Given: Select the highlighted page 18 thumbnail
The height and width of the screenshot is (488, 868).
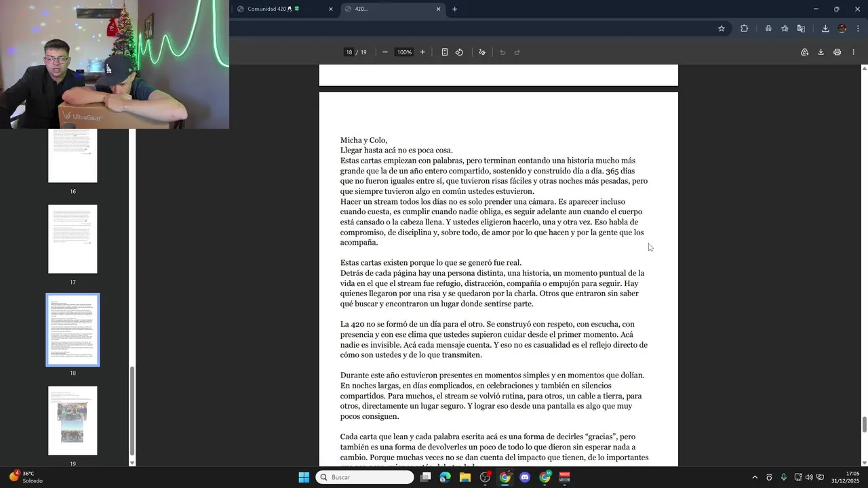Looking at the screenshot, I should coord(73,330).
